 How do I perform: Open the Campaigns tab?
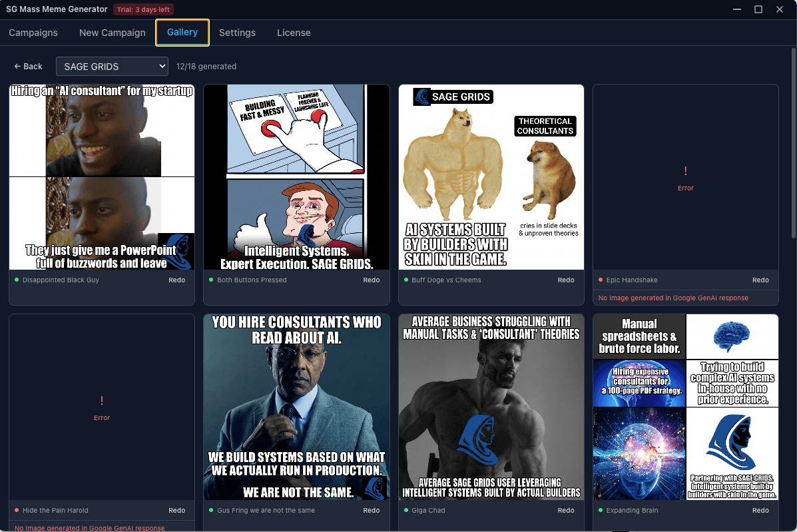[33, 33]
